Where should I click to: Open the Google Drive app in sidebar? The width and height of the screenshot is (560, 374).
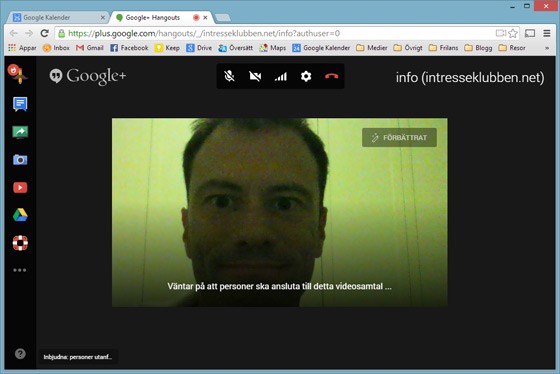point(20,215)
